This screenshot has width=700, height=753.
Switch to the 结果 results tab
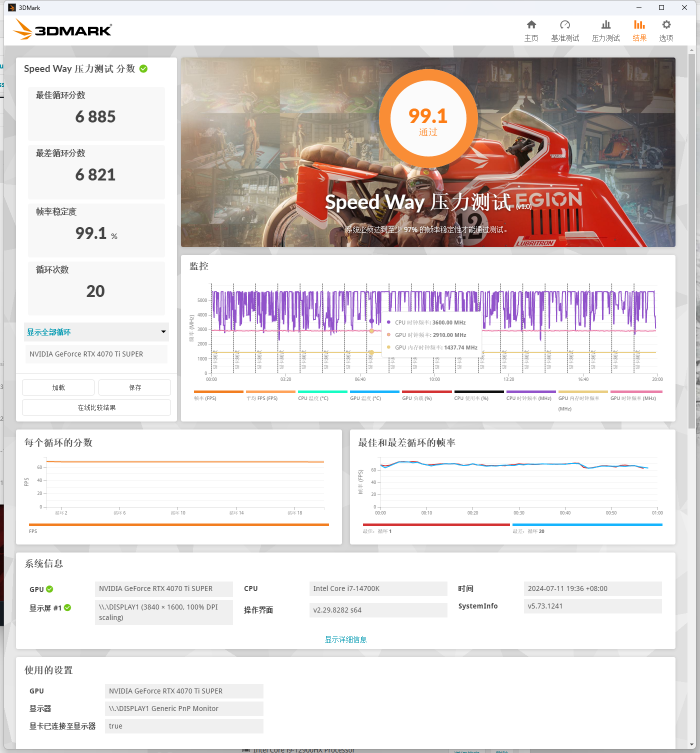point(638,29)
